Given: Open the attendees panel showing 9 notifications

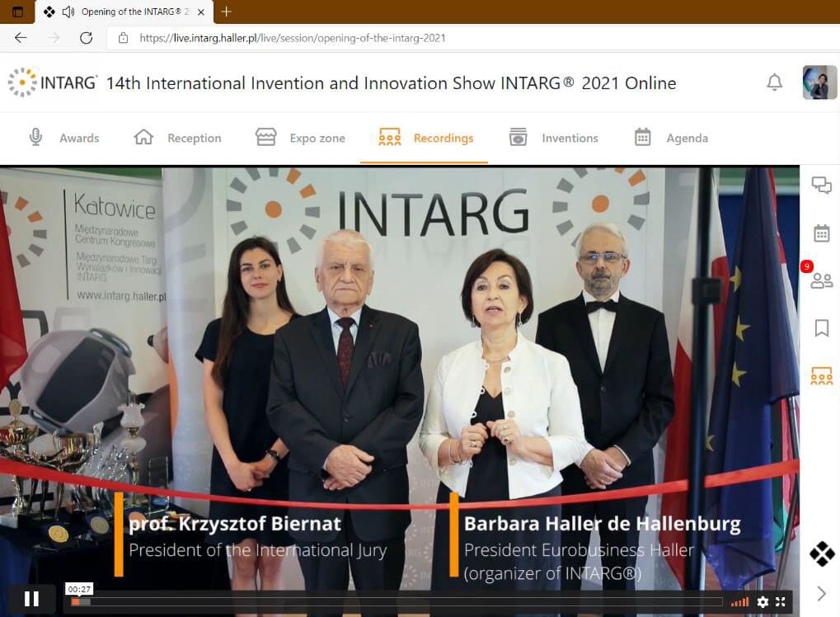Looking at the screenshot, I should [821, 280].
